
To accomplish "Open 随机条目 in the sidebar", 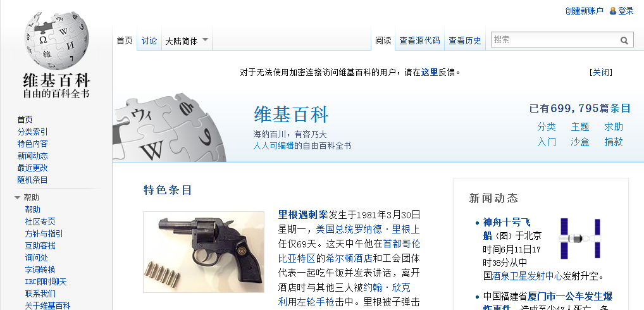I will click(x=32, y=180).
